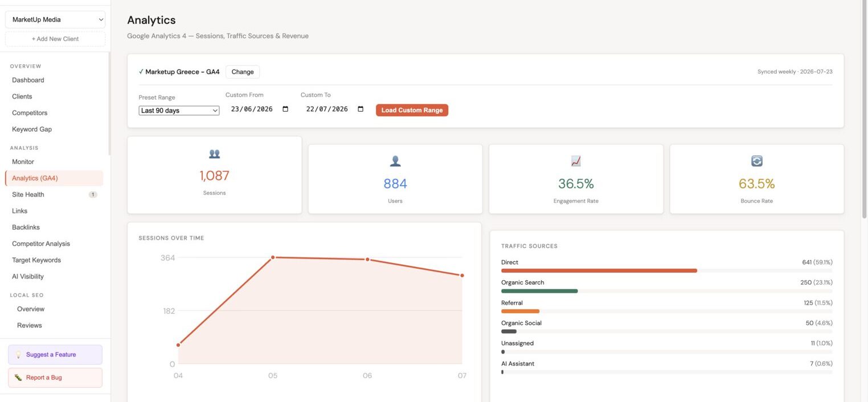Click the 364 y-axis label
868x402 pixels.
point(167,258)
